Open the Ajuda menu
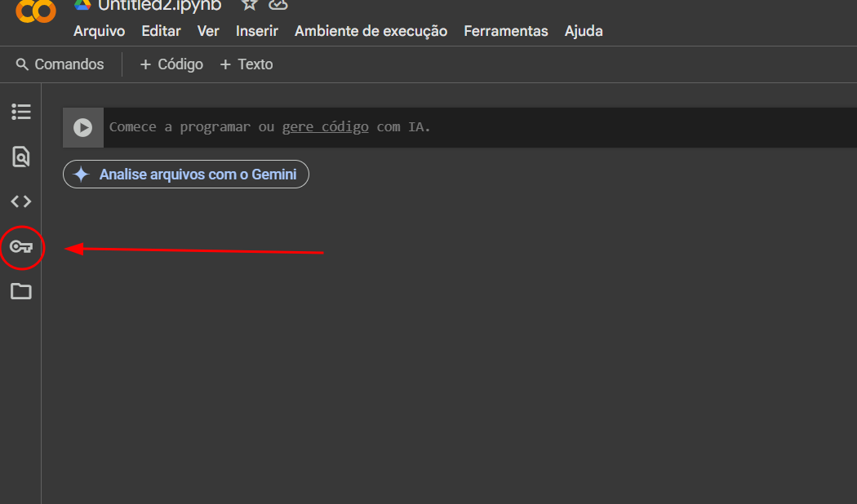The height and width of the screenshot is (504, 857). 584,31
